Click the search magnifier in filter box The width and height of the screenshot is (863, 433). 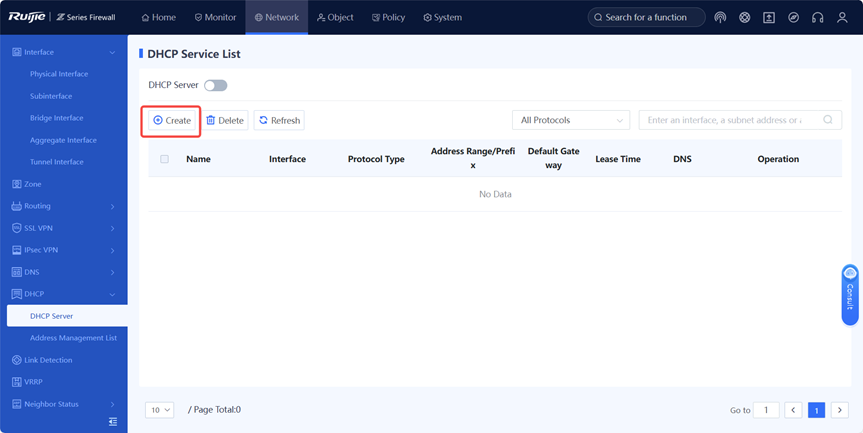click(x=828, y=120)
